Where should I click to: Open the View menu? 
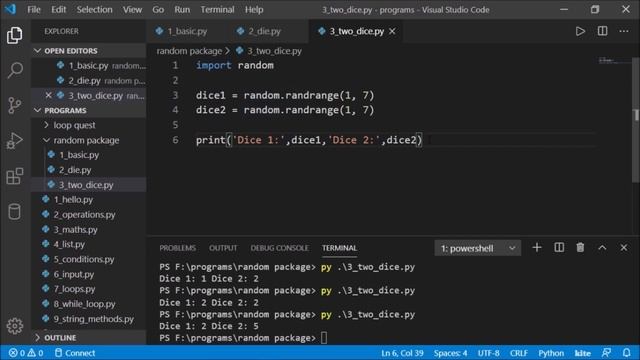click(x=132, y=9)
